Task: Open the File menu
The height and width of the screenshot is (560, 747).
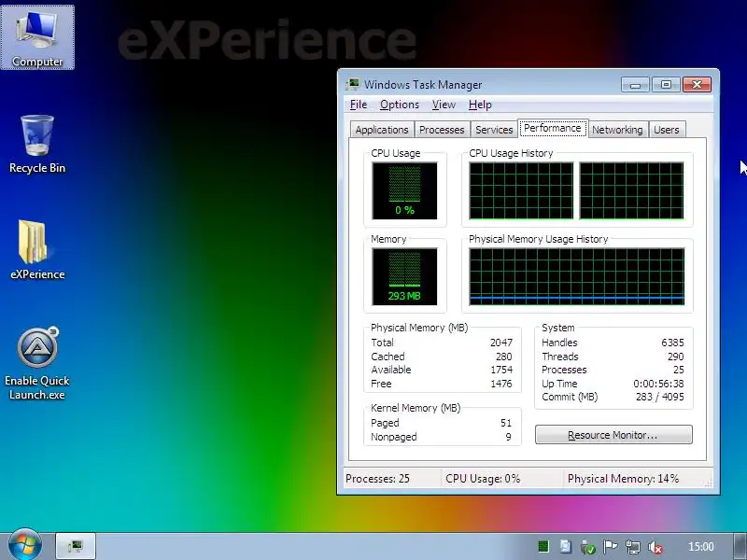Action: tap(359, 105)
